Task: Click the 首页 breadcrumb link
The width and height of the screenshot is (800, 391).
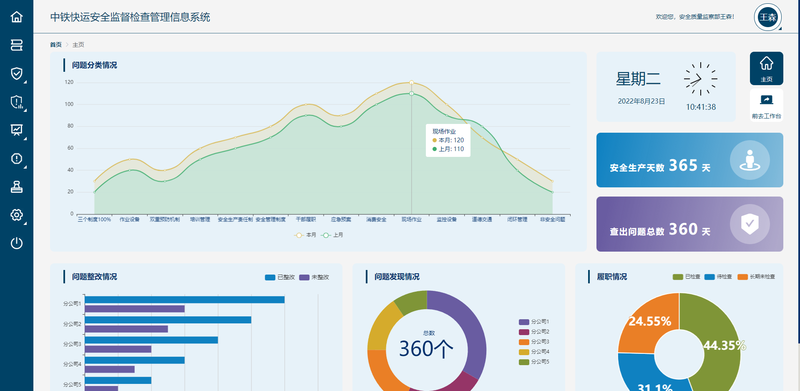Action: [x=56, y=45]
